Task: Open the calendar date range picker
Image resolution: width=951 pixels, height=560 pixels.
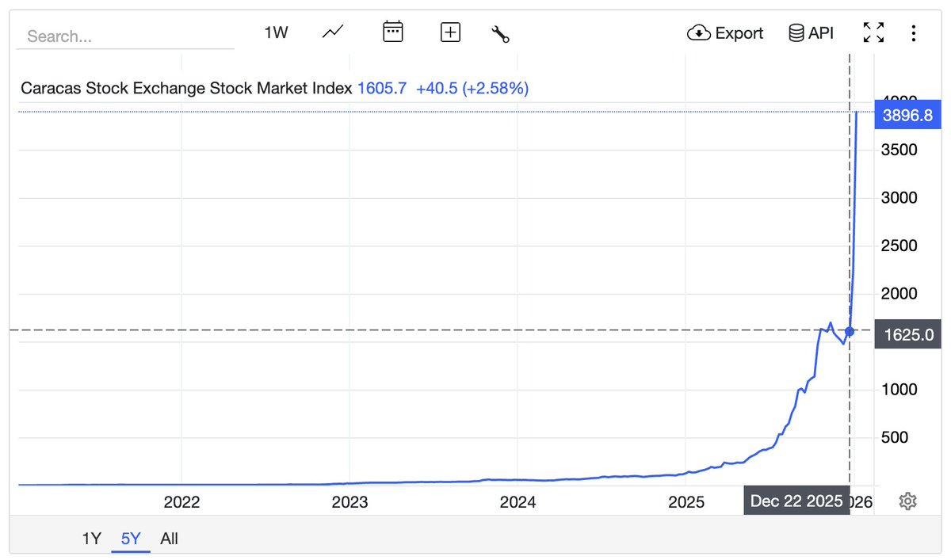Action: [x=393, y=32]
